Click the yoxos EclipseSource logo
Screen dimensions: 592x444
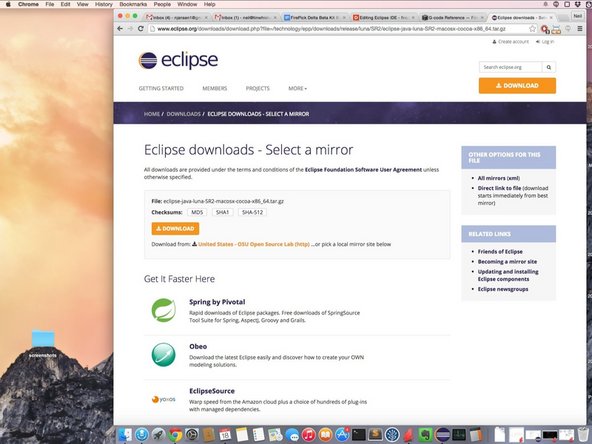(163, 399)
